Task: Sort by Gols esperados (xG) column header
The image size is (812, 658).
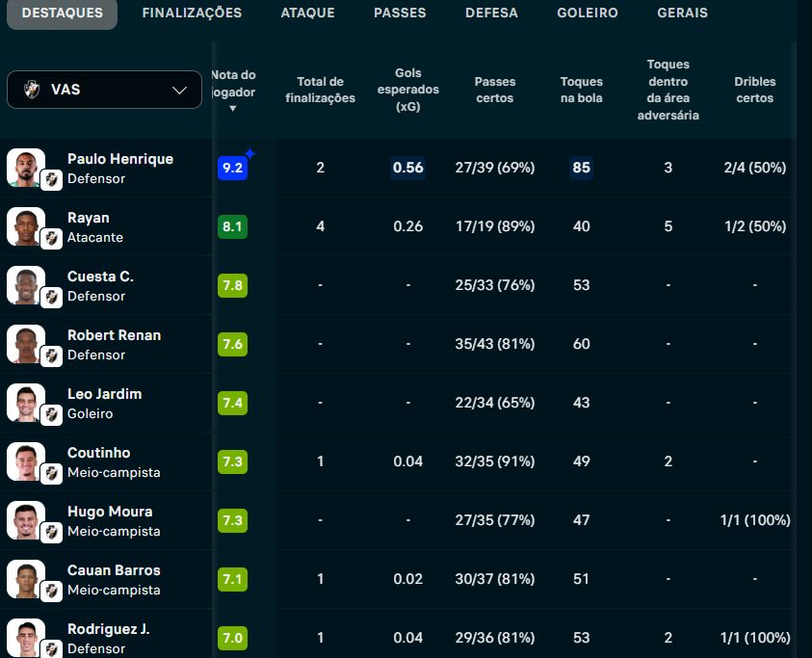Action: tap(407, 90)
